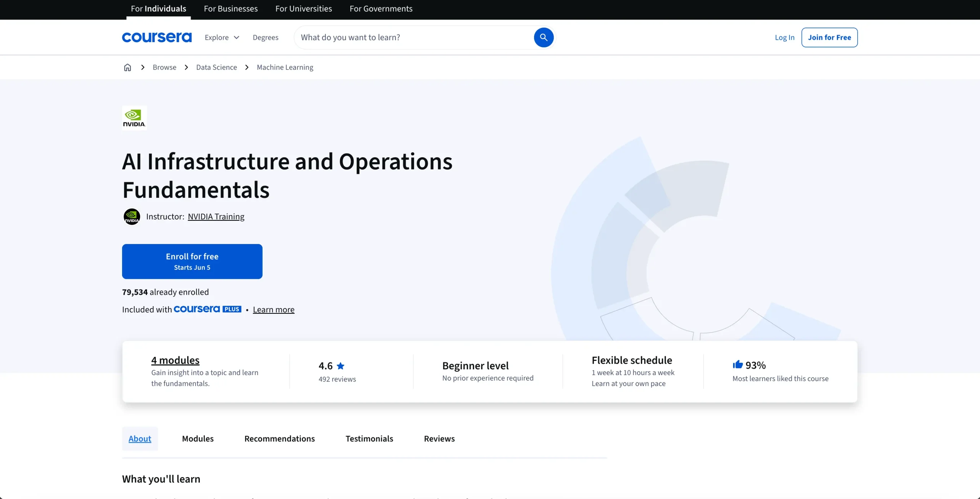
Task: Select the Modules tab
Action: (x=198, y=439)
